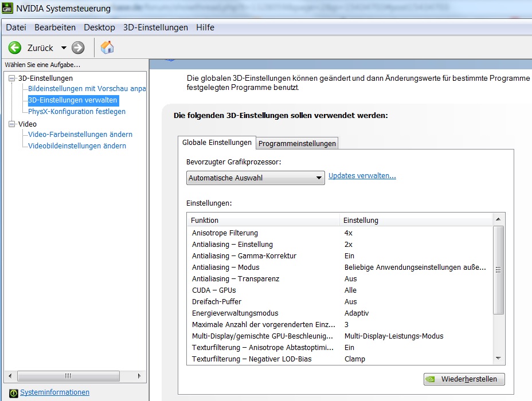Viewport: 532px width, 401px height.
Task: Open the Hilfe menu
Action: click(x=205, y=27)
